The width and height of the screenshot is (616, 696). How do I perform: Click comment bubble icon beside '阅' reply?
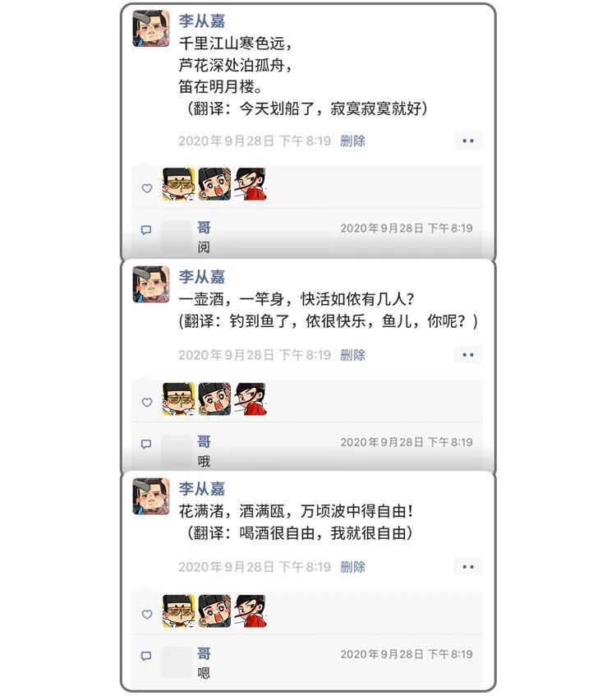tap(146, 230)
